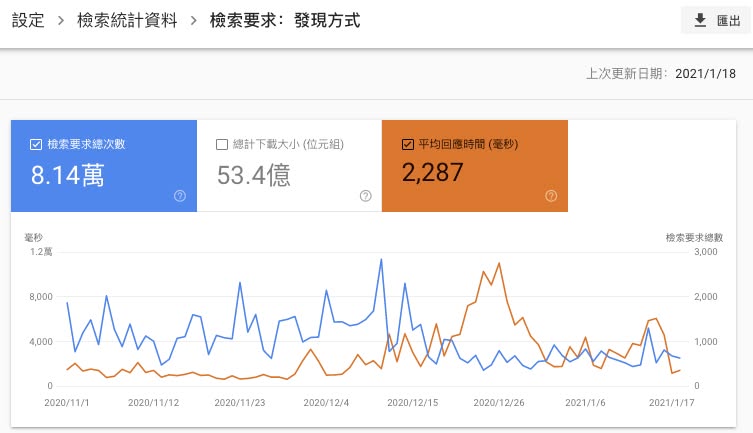Screen dimensions: 753x433
Task: Click x-axis label 2020/12/4
Action: [326, 402]
